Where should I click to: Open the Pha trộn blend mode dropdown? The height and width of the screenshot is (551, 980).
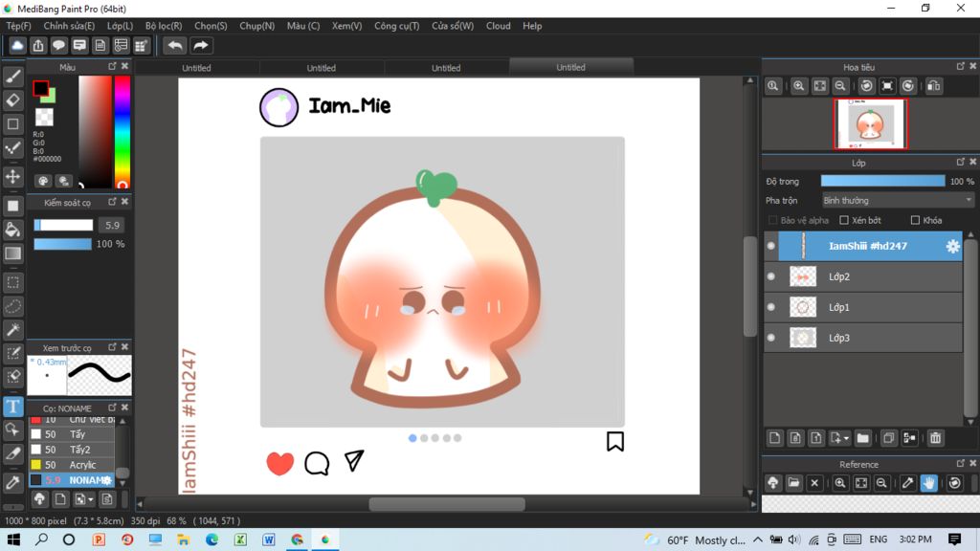[898, 201]
